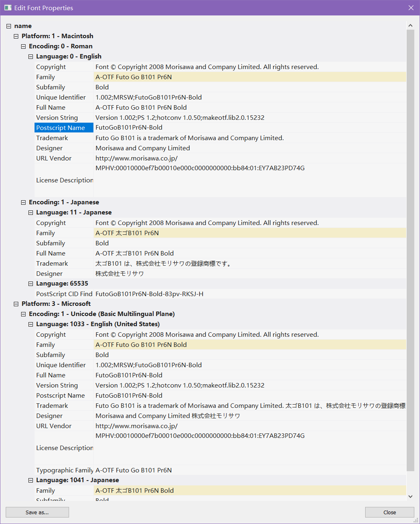Click Japanese Designer value 株式会社モリサワ
This screenshot has width=420, height=524.
click(x=250, y=273)
